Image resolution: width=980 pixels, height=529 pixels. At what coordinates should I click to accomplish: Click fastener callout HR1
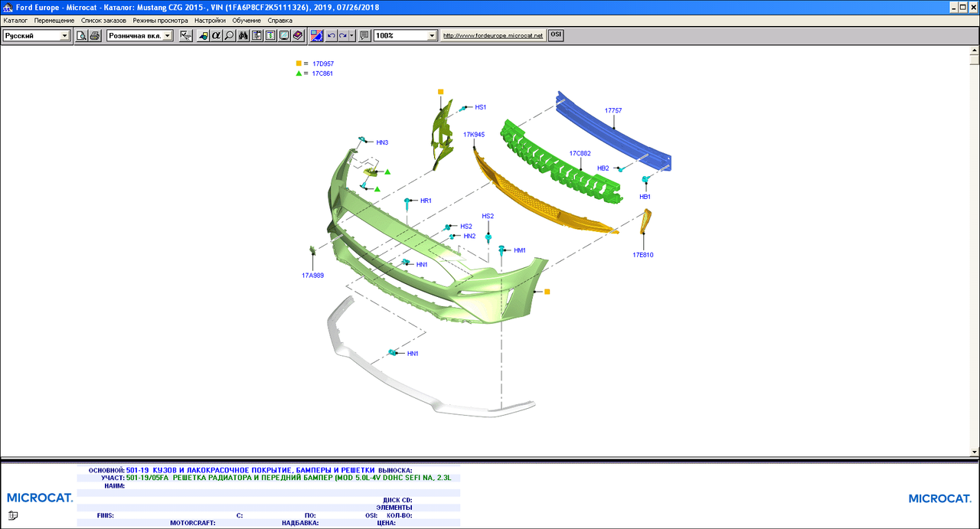pos(426,201)
